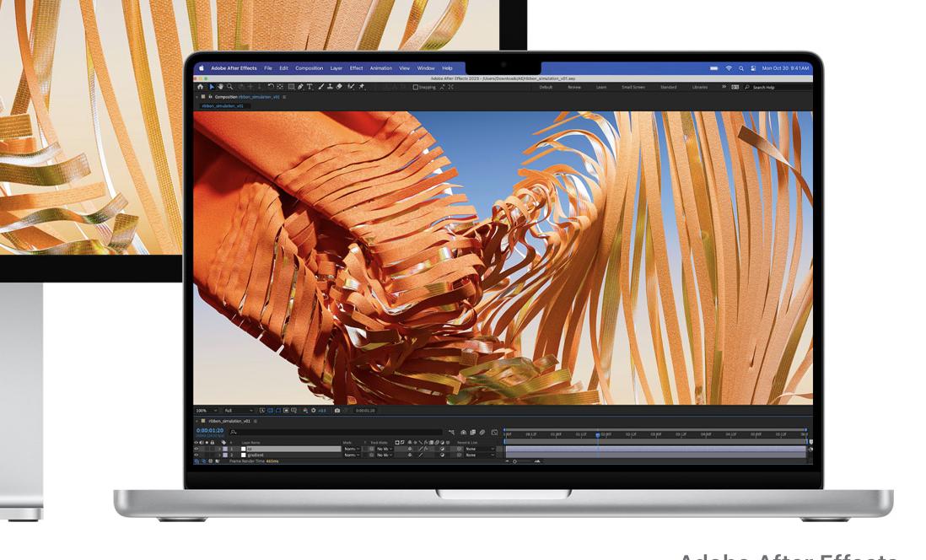The width and height of the screenshot is (926, 560).
Task: Open the blend mode dropdown for the cc layer
Action: 353,448
